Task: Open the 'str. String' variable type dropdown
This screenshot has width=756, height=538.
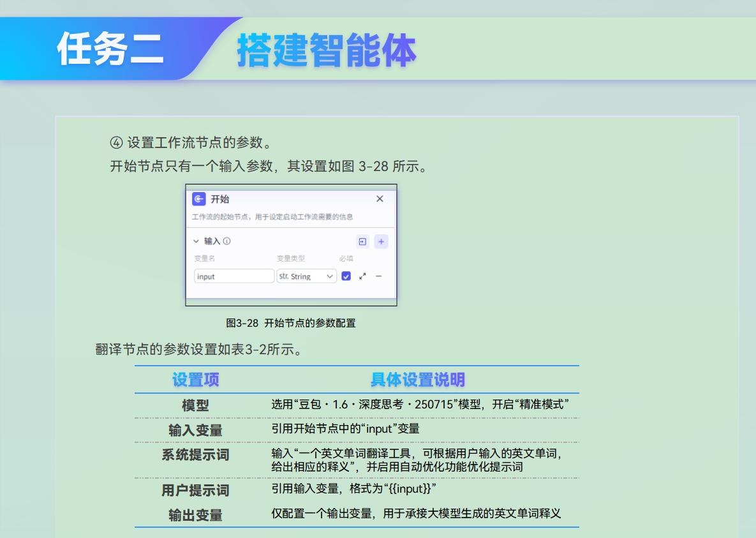Action: pos(306,276)
